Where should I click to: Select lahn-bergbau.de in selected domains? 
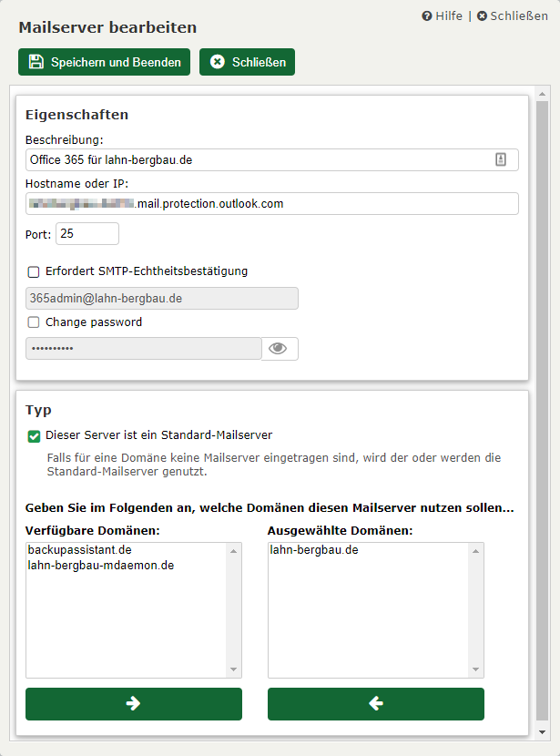click(313, 550)
